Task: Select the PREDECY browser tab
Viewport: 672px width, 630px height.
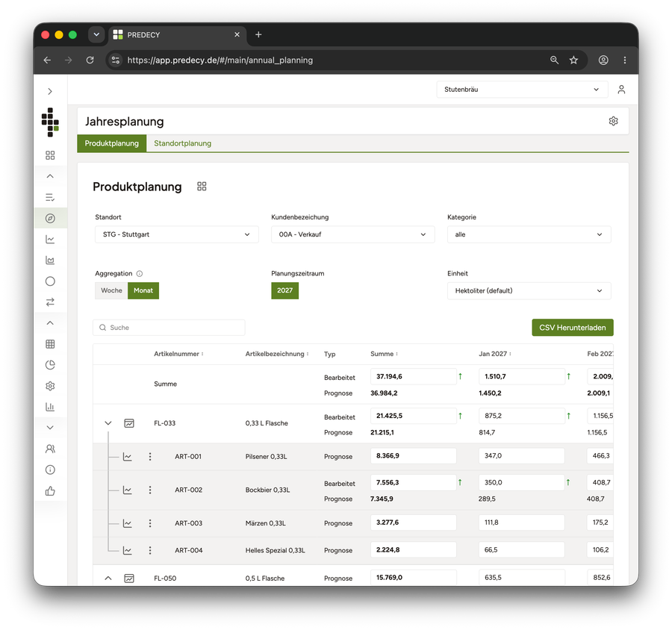Action: coord(178,35)
